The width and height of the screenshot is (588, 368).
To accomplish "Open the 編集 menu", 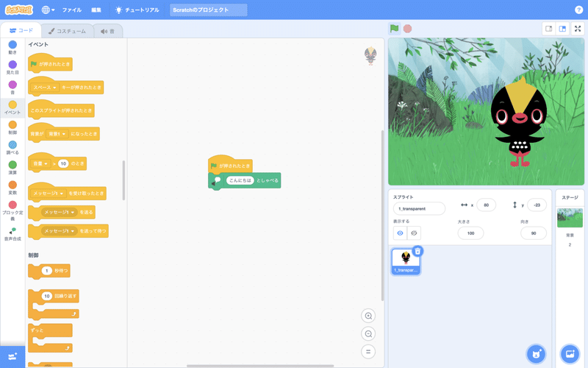I will pyautogui.click(x=96, y=10).
